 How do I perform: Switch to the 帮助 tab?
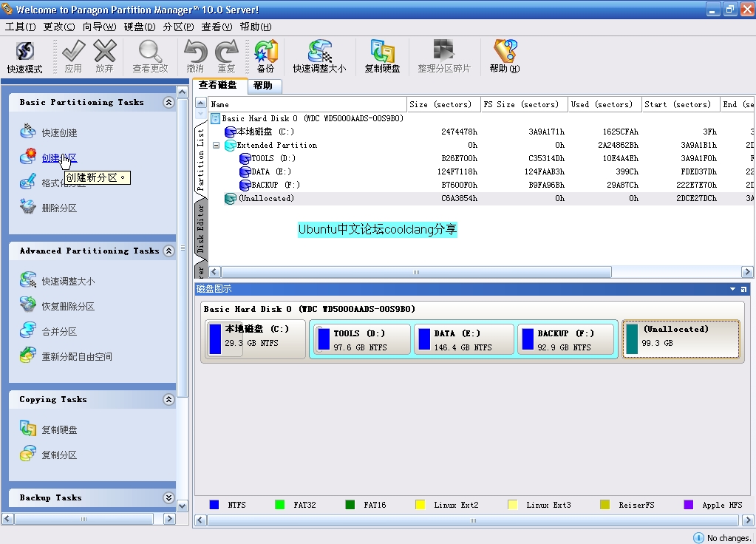click(x=265, y=86)
